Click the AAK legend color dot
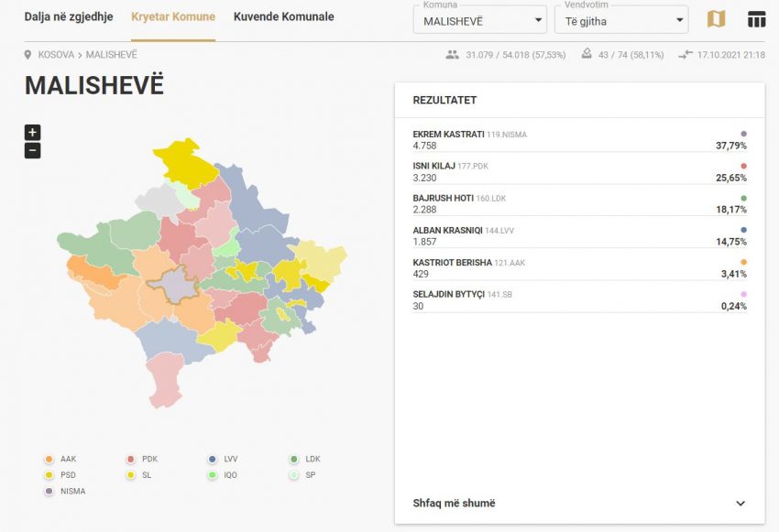Screen dimensions: 779x532 click(x=49, y=459)
